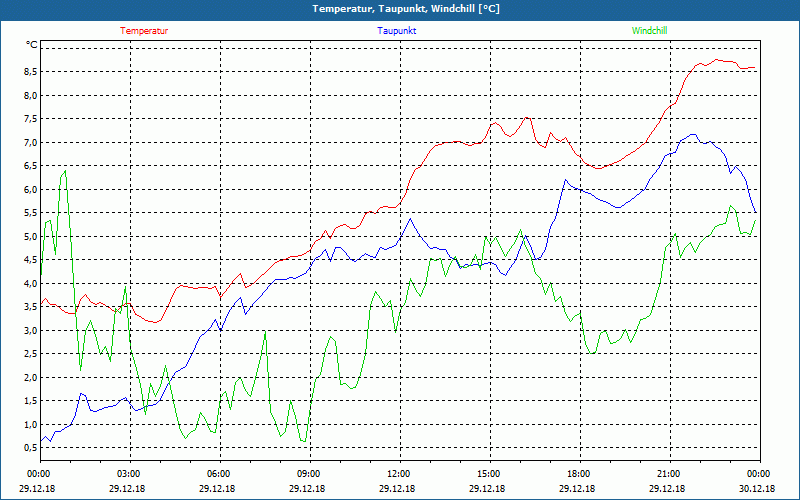
Task: Click the 1,5 y-axis value
Action: coord(32,401)
